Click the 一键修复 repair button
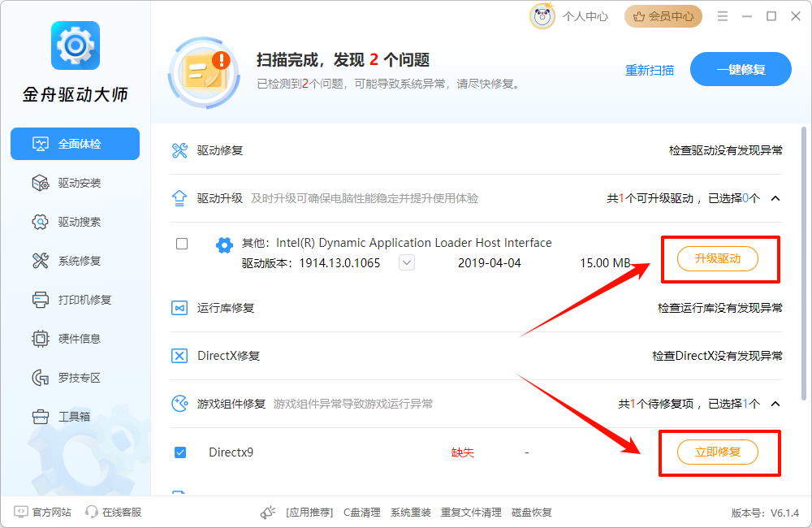 click(740, 69)
